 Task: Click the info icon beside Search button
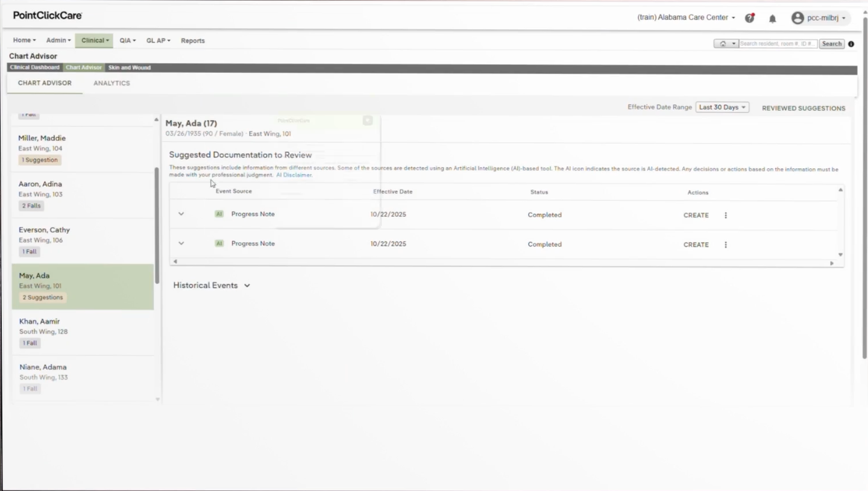[x=851, y=44]
